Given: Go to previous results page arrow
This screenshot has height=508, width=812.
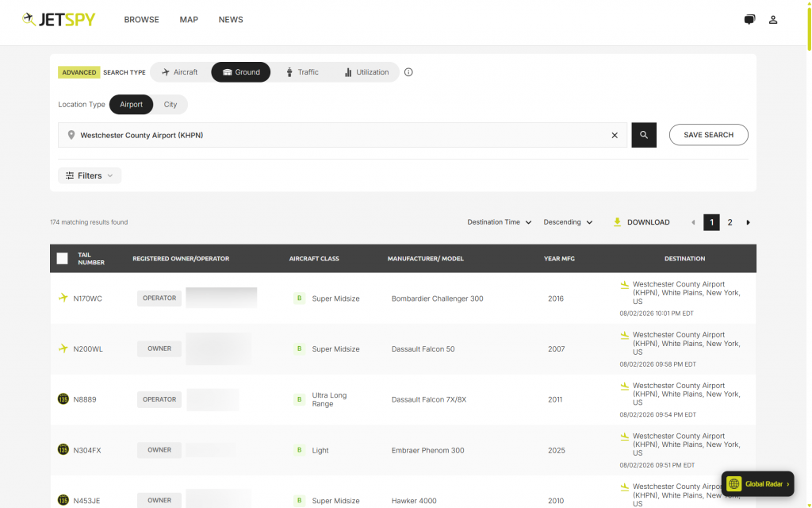Looking at the screenshot, I should [x=693, y=222].
